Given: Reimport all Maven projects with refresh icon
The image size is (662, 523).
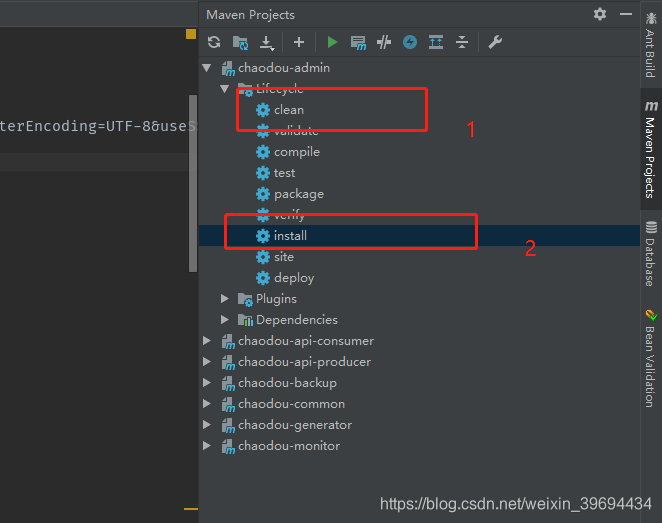Looking at the screenshot, I should [214, 42].
